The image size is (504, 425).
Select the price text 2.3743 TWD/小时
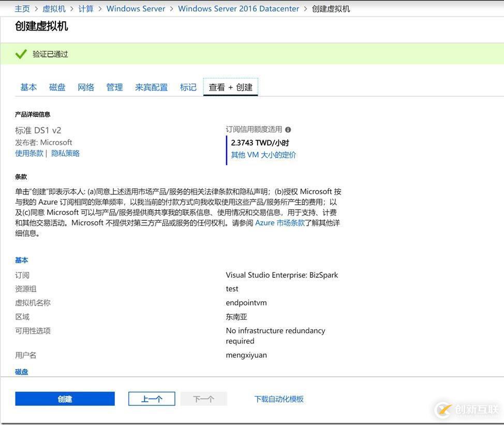point(260,143)
